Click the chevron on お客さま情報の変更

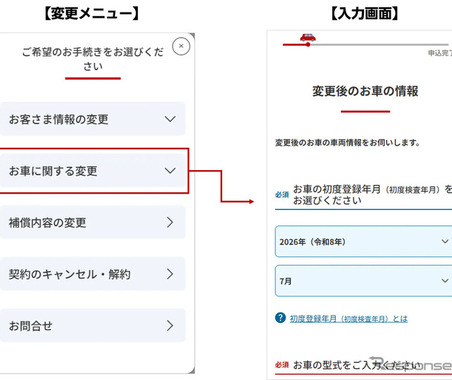point(170,119)
